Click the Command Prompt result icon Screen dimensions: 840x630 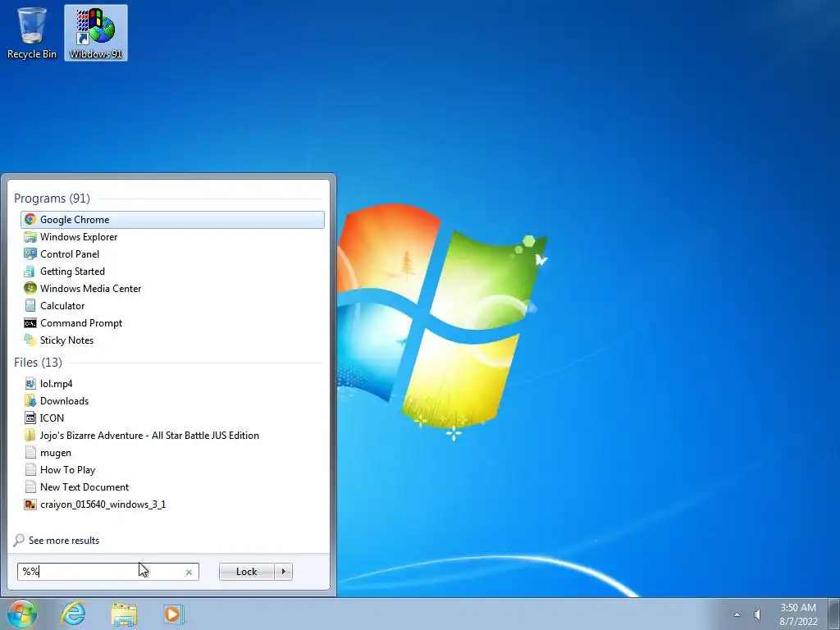pyautogui.click(x=30, y=323)
